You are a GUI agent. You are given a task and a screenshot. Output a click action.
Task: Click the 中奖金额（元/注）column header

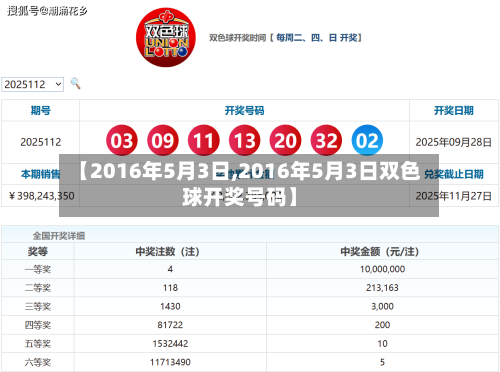click(380, 251)
